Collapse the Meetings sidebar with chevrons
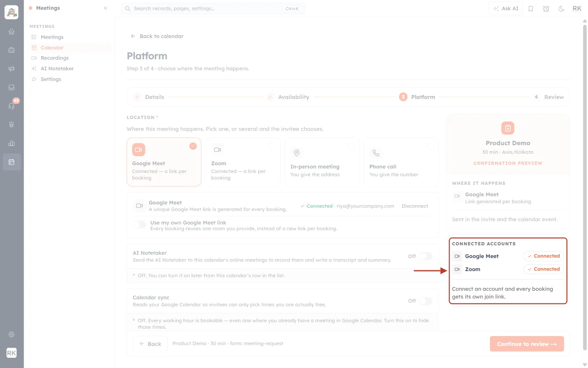This screenshot has width=588, height=368. (x=105, y=8)
